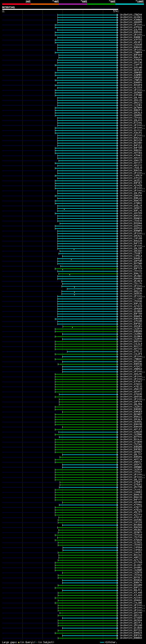
Task: Select hit UniRef100_A3AN69
Action: click(x=131, y=20)
